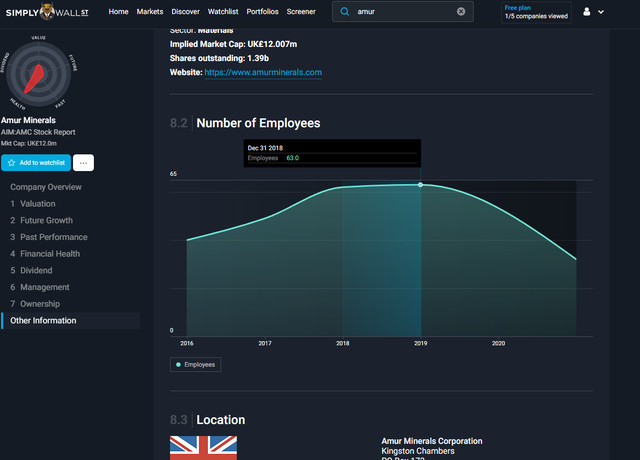Visit the amurminerals.com website link
The image size is (640, 460).
(263, 72)
